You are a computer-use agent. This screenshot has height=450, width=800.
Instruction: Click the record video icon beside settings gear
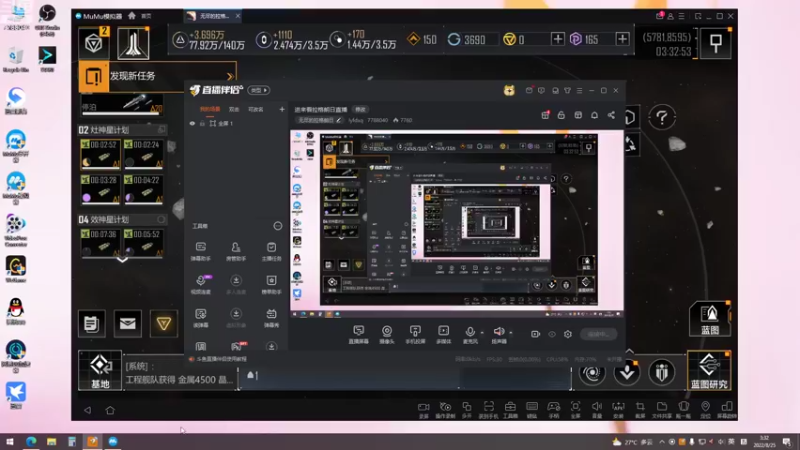point(535,334)
